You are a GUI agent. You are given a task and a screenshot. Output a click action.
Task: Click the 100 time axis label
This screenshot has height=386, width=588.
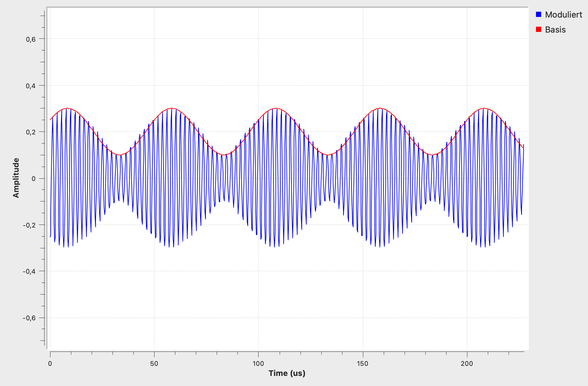point(258,364)
